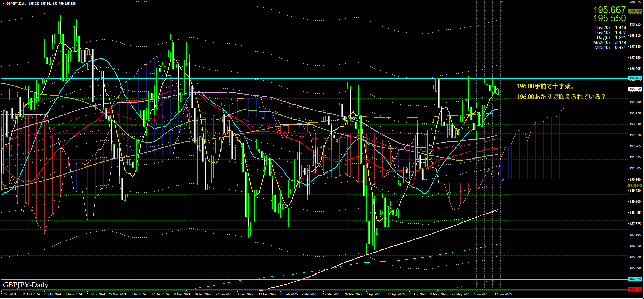644x299 pixels.
Task: Open the triangle menu beside GBPJPY,Daily
Action: pyautogui.click(x=3, y=4)
